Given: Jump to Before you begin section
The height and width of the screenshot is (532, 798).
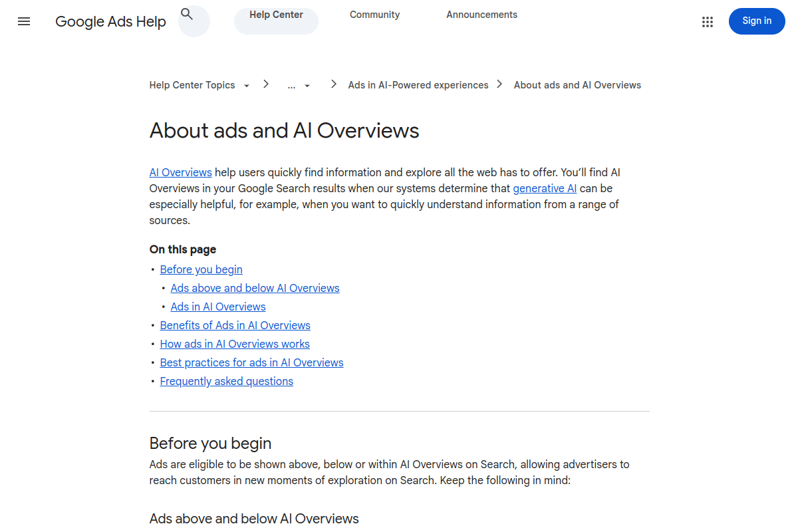Looking at the screenshot, I should point(201,269).
